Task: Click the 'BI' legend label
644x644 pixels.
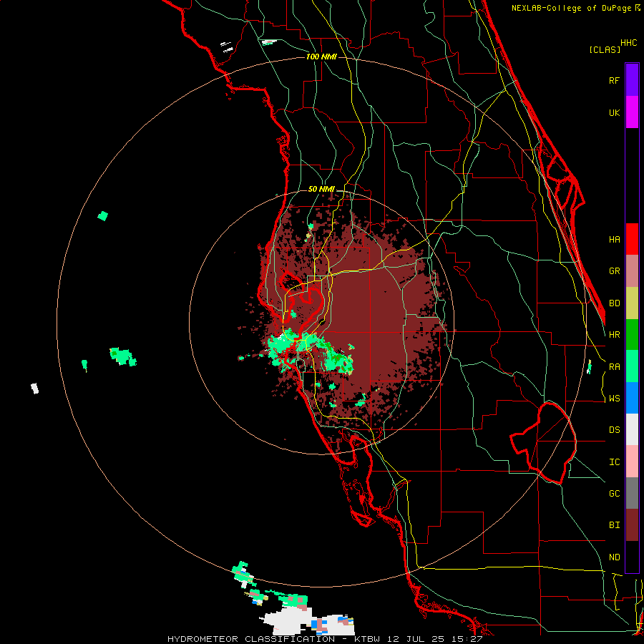Action: coord(614,525)
